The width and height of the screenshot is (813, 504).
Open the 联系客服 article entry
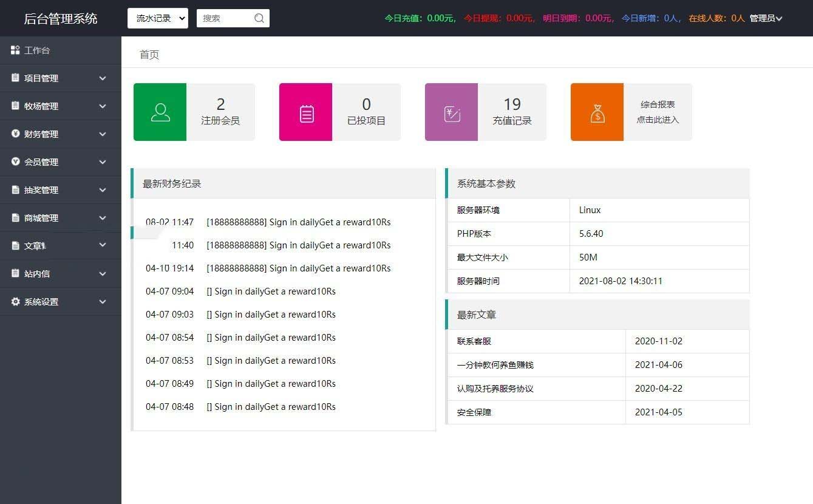tap(474, 341)
